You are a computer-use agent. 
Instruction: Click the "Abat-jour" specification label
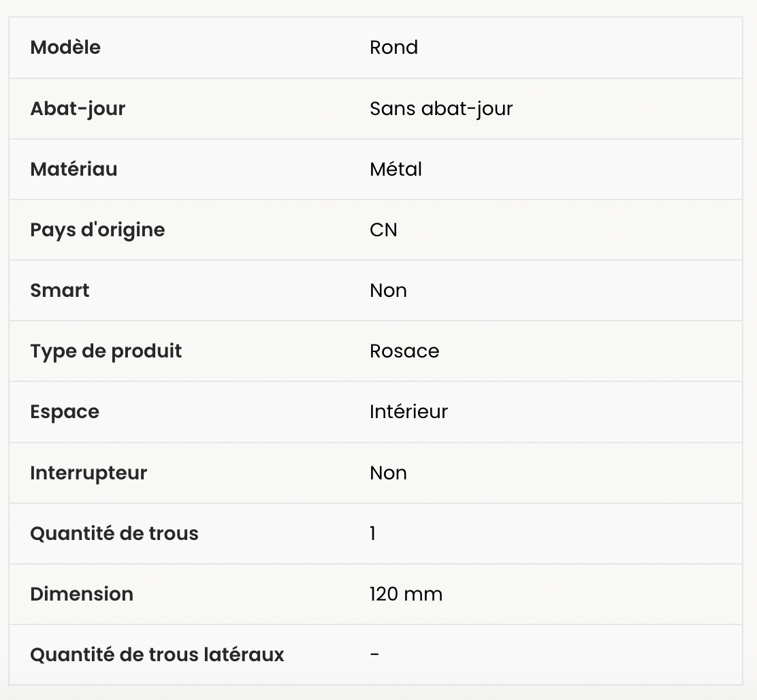click(x=78, y=108)
